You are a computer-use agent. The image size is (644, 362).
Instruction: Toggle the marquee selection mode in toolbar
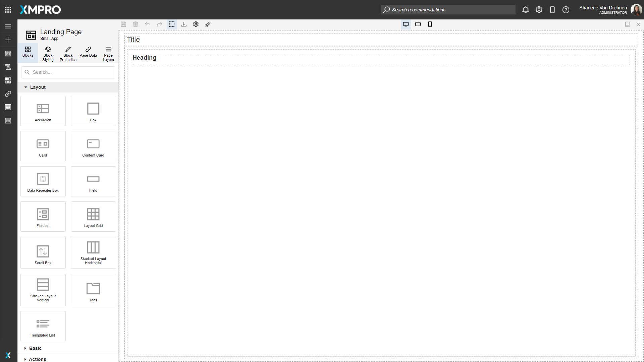point(172,24)
